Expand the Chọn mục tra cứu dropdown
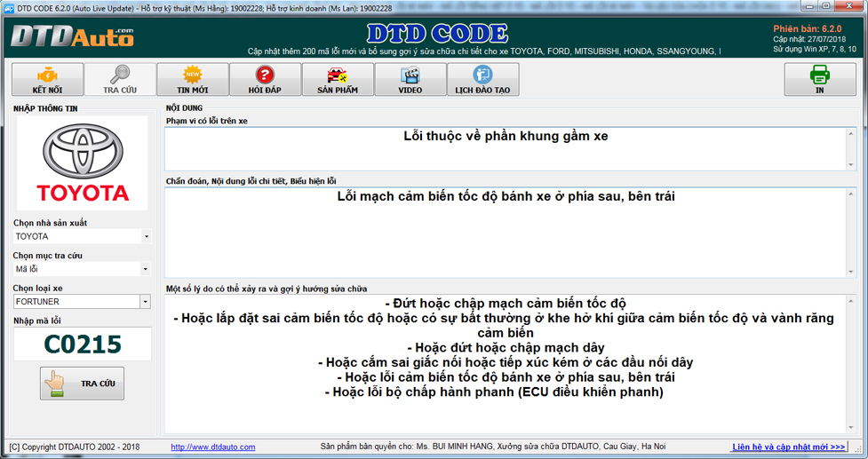Image resolution: width=868 pixels, height=459 pixels. point(146,269)
